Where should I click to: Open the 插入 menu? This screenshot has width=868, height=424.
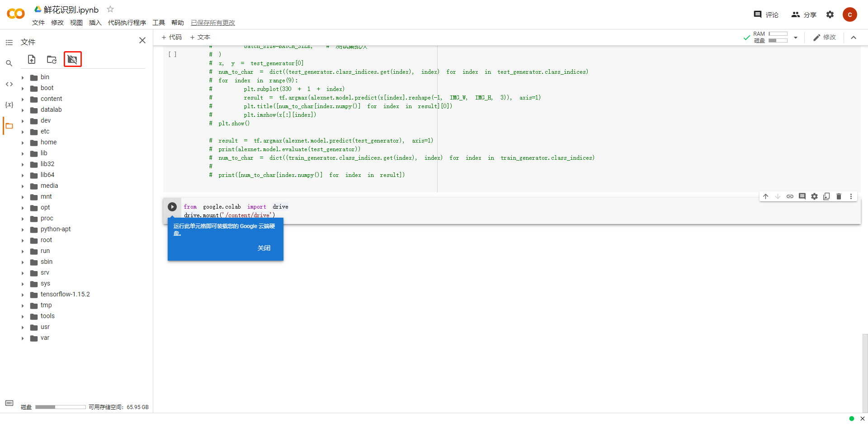95,23
